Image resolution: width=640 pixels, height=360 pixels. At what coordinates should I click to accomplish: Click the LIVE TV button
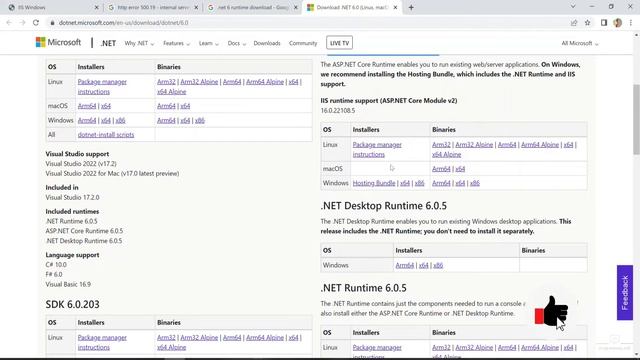coord(339,43)
